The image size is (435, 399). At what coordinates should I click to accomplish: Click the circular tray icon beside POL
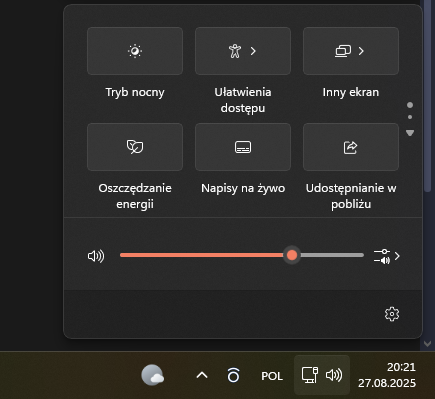tap(233, 375)
